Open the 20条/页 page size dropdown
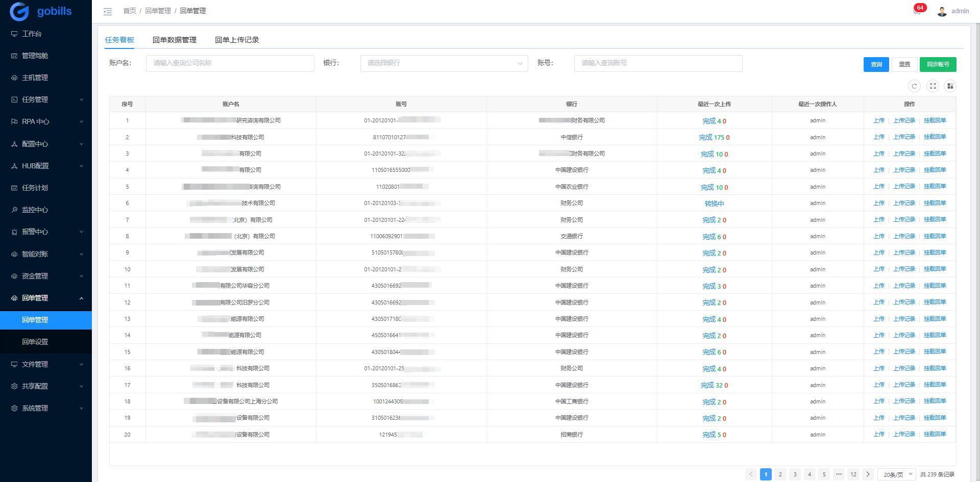The image size is (980, 482). point(897,474)
